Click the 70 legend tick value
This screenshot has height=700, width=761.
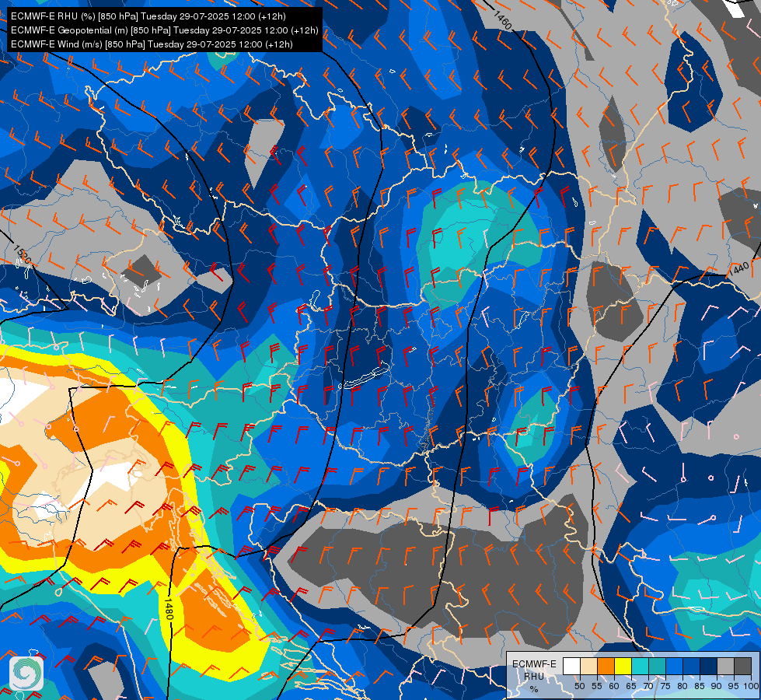coord(648,686)
